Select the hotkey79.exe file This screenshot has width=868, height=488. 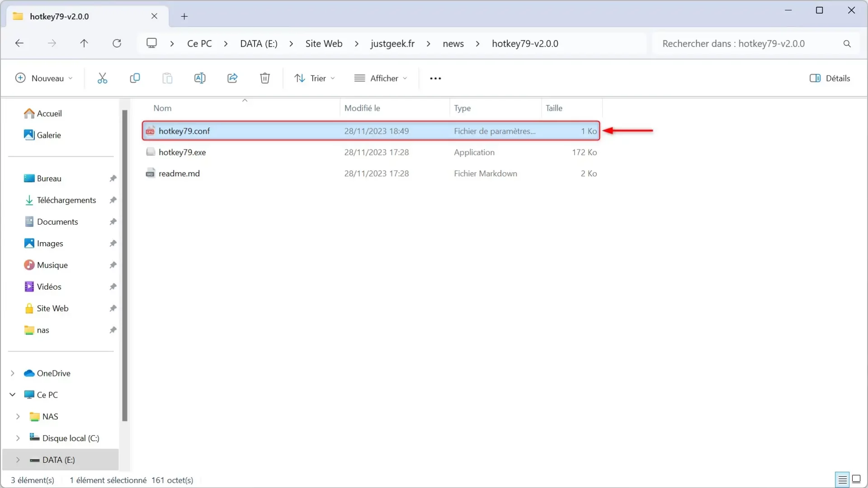coord(371,152)
